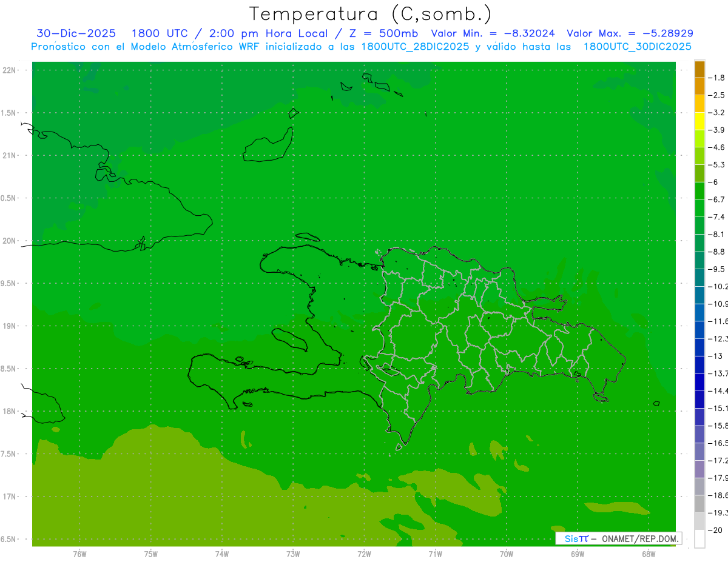Pick the gray swatch between -18.6 and -19.3
Image resolution: width=728 pixels, height=562 pixels.
click(699, 504)
